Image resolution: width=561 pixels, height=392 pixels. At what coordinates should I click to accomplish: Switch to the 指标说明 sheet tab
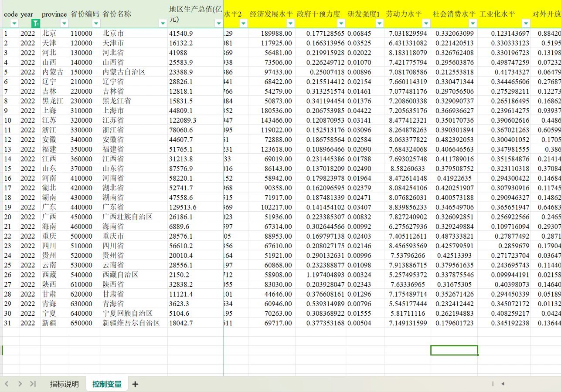pyautogui.click(x=64, y=384)
